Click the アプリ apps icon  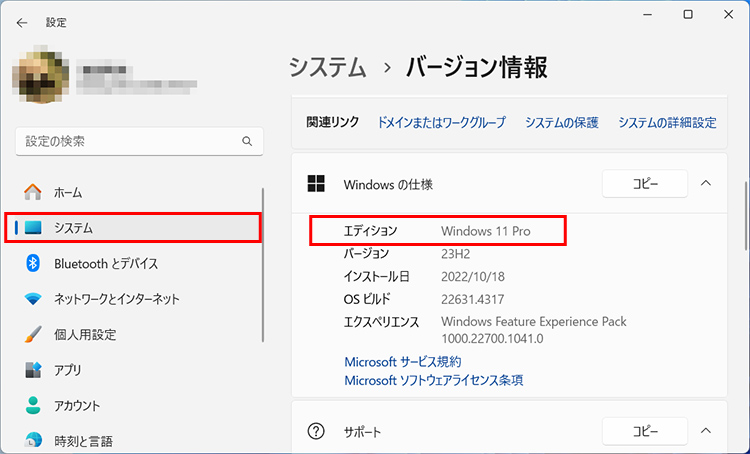(33, 370)
